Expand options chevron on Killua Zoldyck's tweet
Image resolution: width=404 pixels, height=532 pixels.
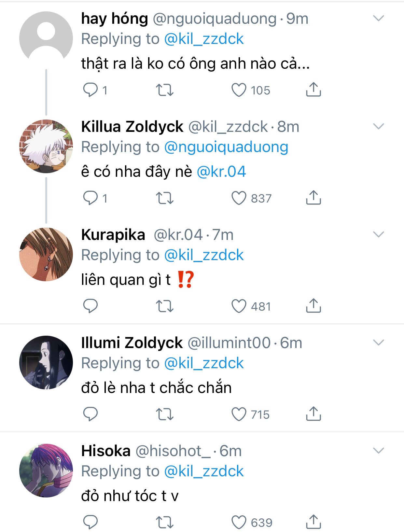pos(378,126)
